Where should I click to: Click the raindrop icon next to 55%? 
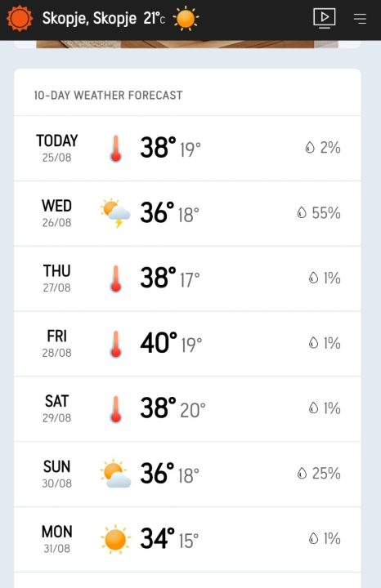pyautogui.click(x=302, y=212)
